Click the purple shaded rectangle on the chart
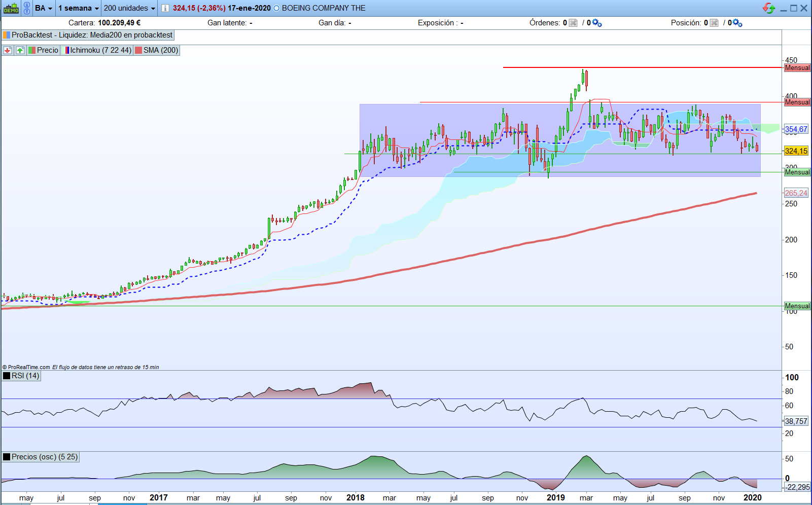The height and width of the screenshot is (505, 812). (560, 140)
